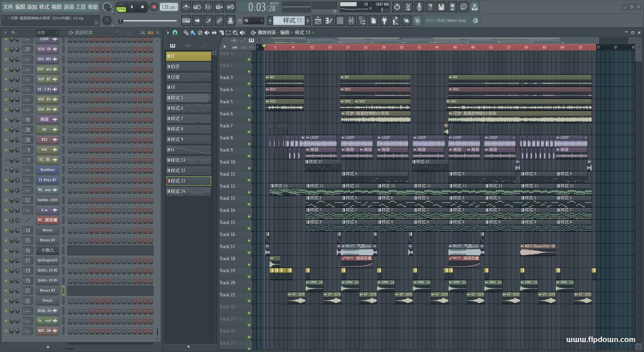Screen dimensions: 644x352
Task: Expand the pattern selector arrow beside 样式 13
Action: tap(270, 21)
